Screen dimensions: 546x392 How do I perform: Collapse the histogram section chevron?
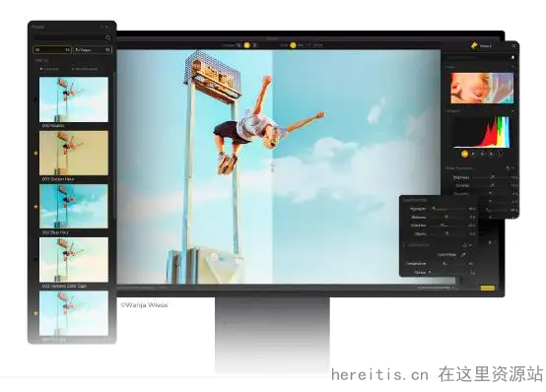pyautogui.click(x=512, y=111)
